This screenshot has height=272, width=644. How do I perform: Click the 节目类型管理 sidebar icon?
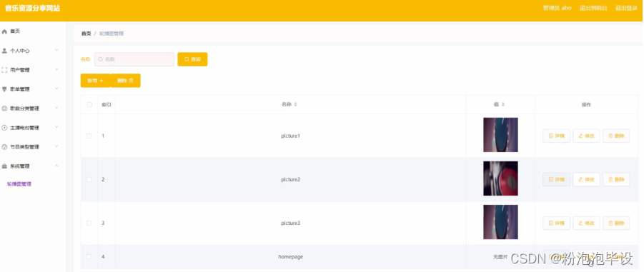click(4, 147)
